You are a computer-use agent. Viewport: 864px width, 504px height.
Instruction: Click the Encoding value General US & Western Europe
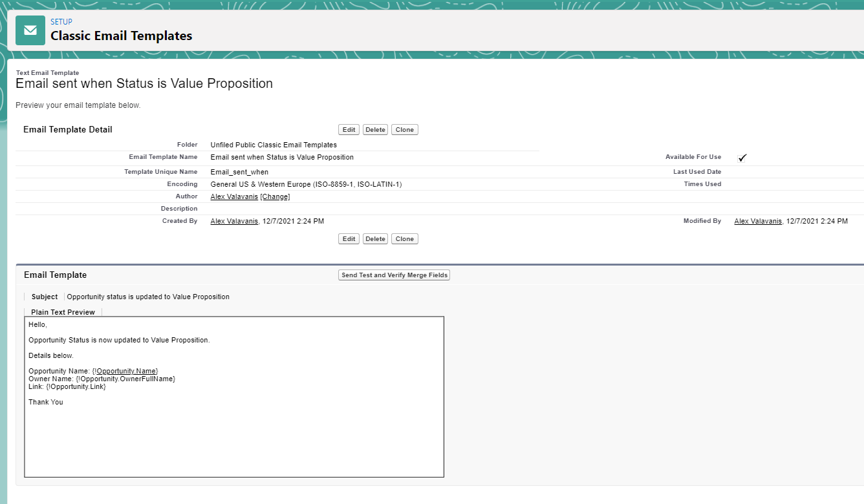306,184
